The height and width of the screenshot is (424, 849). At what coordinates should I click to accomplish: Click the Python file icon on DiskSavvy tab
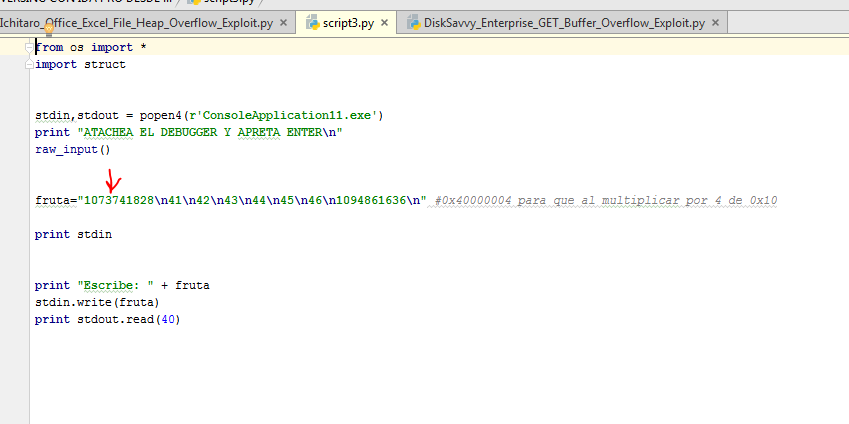(x=414, y=22)
